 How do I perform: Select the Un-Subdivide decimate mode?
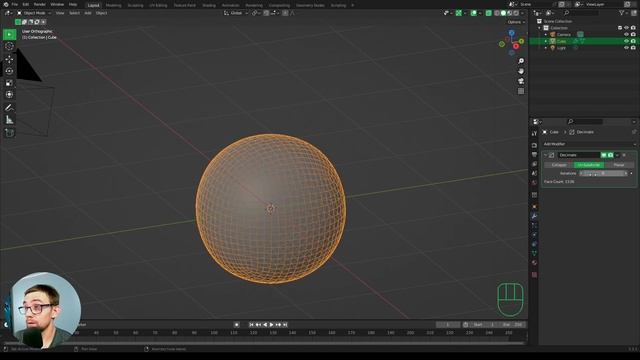coord(589,165)
